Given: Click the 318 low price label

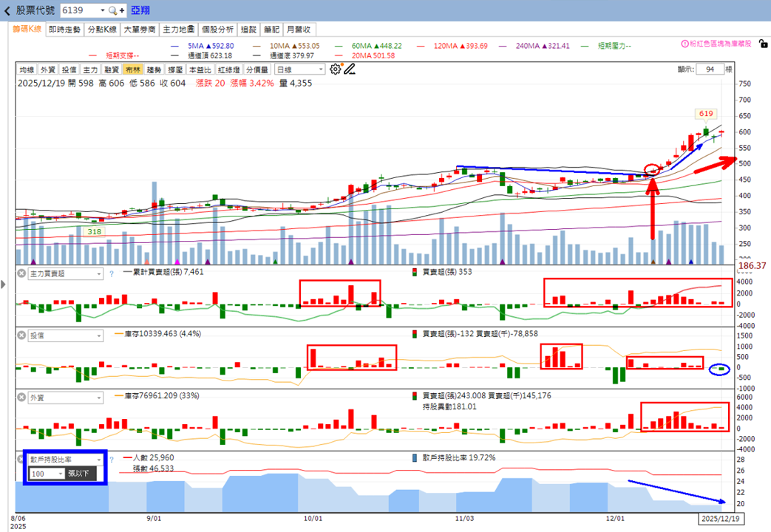Looking at the screenshot, I should tap(95, 231).
